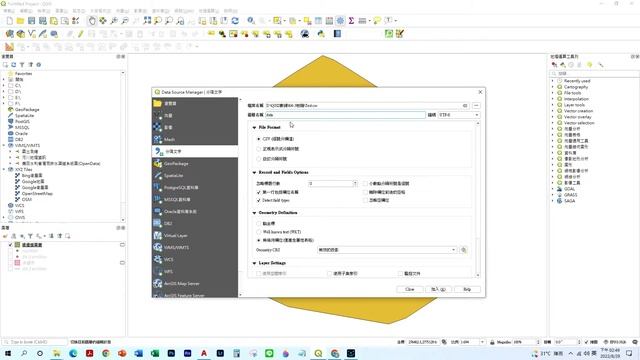
Task: Open the Statistical Summary sigma icon
Action: tap(351, 20)
